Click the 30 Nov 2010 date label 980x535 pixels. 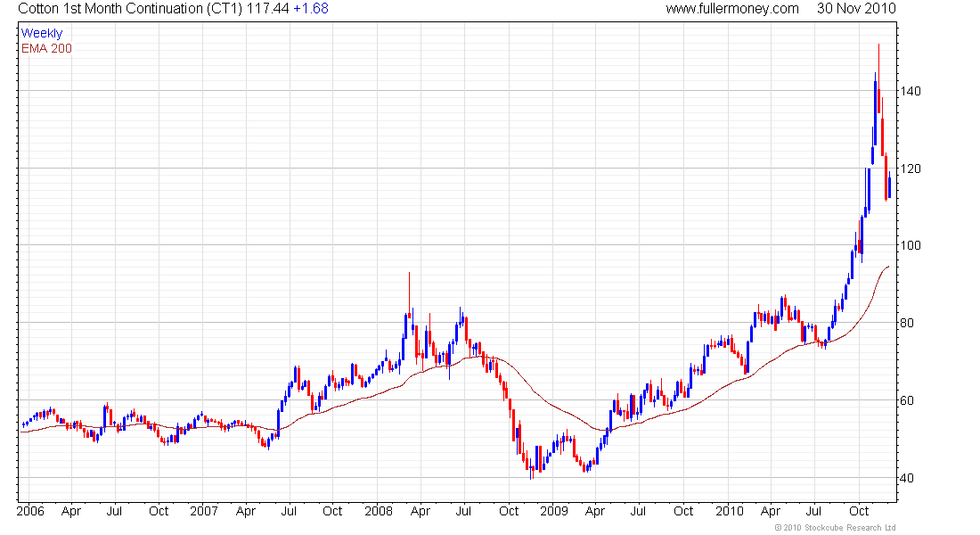pyautogui.click(x=855, y=9)
